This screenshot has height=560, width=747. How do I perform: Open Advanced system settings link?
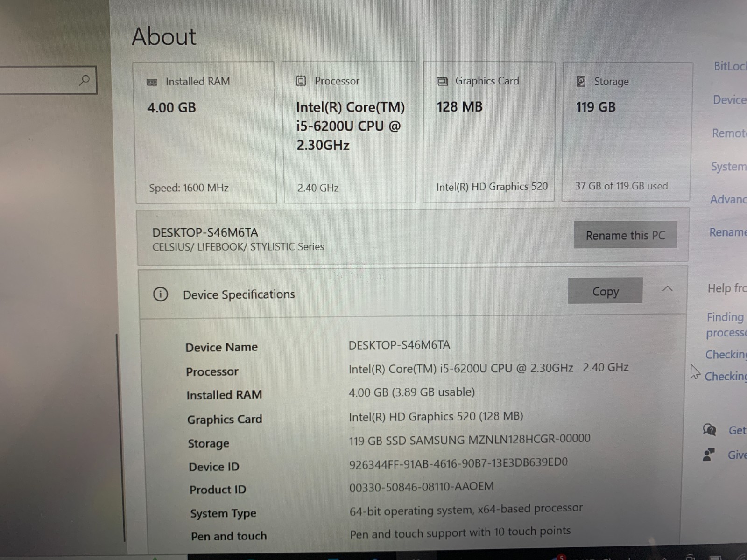tap(728, 200)
